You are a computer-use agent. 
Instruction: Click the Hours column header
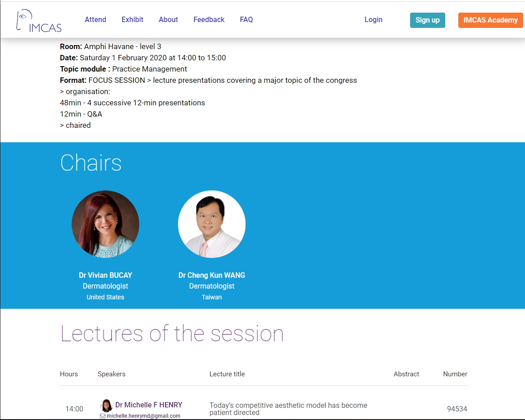pos(69,374)
